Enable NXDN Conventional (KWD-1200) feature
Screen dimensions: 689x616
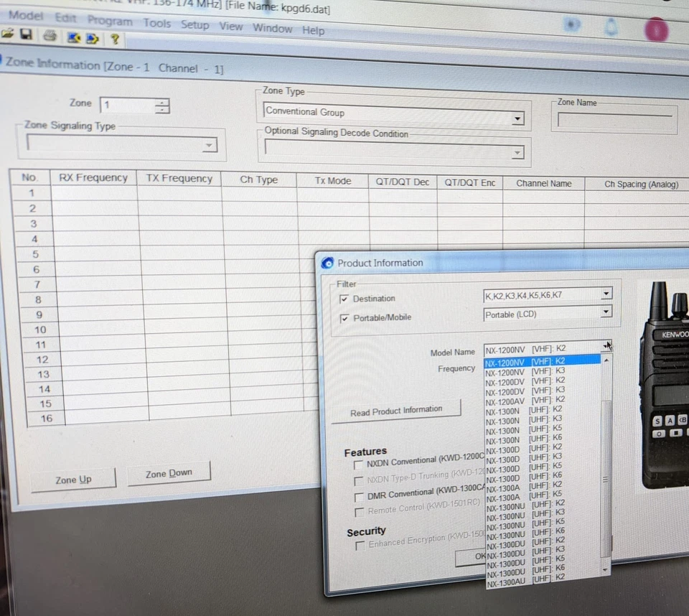click(x=359, y=465)
